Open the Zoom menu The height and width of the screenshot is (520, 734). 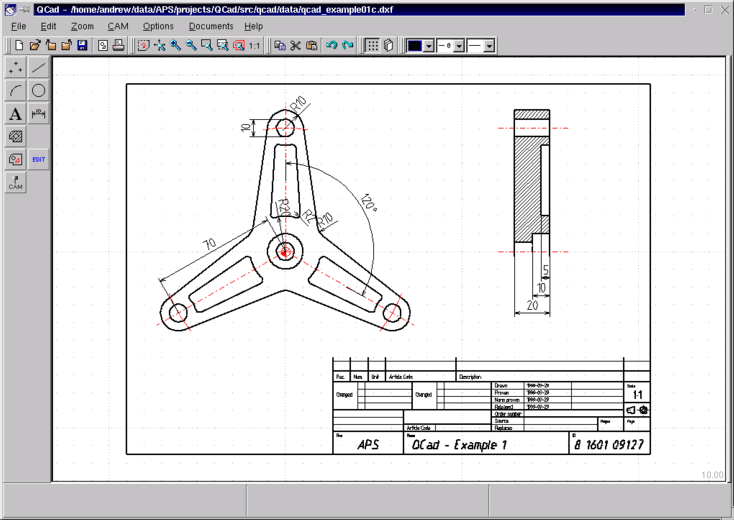[x=82, y=26]
